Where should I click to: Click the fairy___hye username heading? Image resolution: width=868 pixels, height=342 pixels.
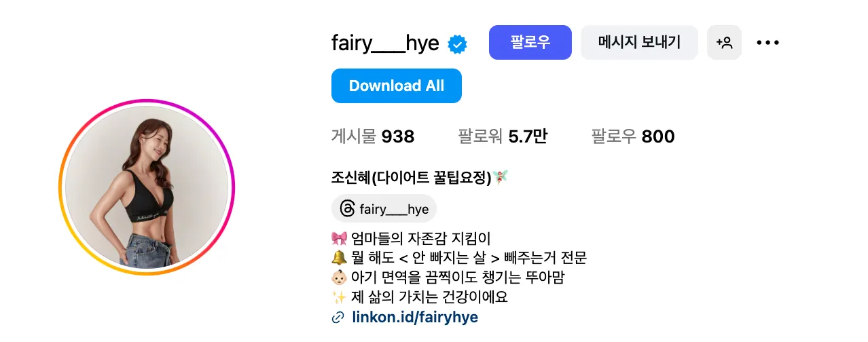point(385,43)
